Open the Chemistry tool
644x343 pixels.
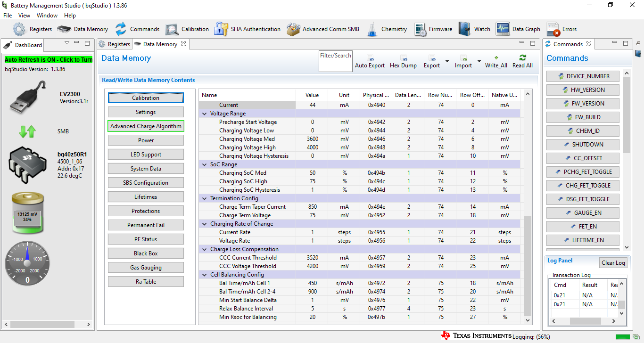(387, 29)
